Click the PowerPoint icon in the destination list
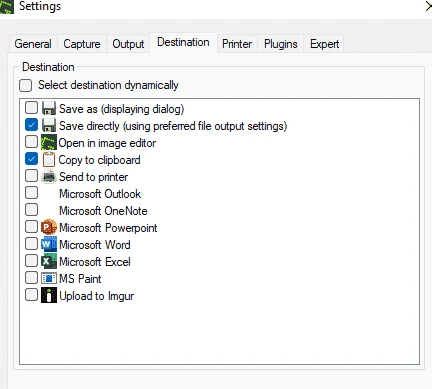 pyautogui.click(x=49, y=227)
